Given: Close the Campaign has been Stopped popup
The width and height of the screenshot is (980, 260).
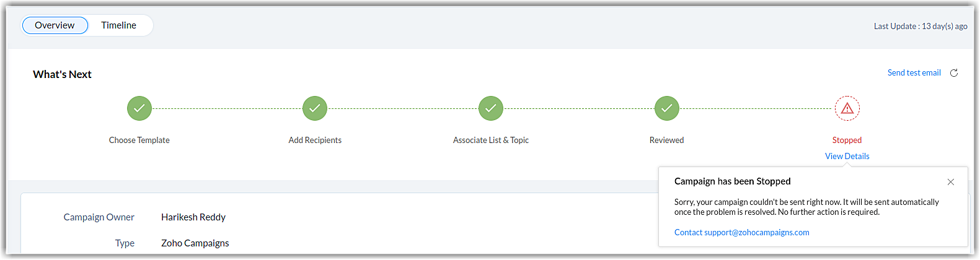Looking at the screenshot, I should [951, 182].
